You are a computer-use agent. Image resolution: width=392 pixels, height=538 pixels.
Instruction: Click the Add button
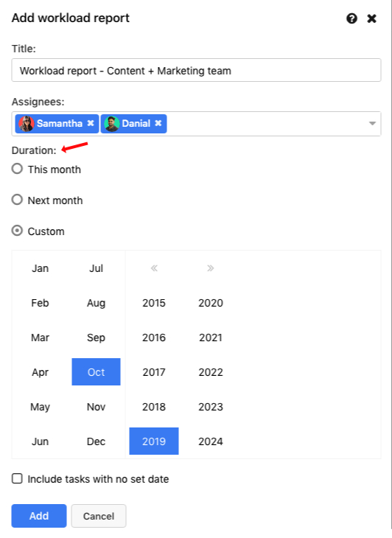[39, 516]
